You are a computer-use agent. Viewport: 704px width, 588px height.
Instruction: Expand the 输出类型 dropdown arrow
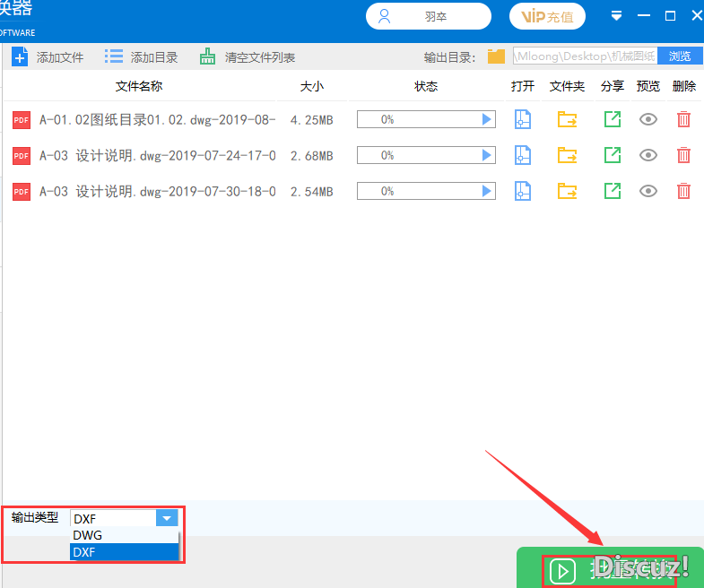(167, 518)
